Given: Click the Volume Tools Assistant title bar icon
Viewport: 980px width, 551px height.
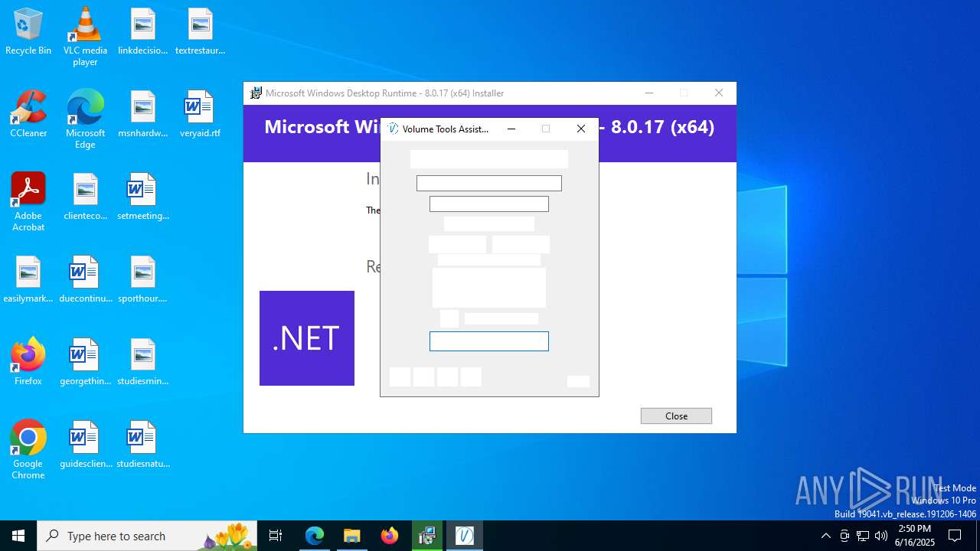Looking at the screenshot, I should click(x=393, y=129).
